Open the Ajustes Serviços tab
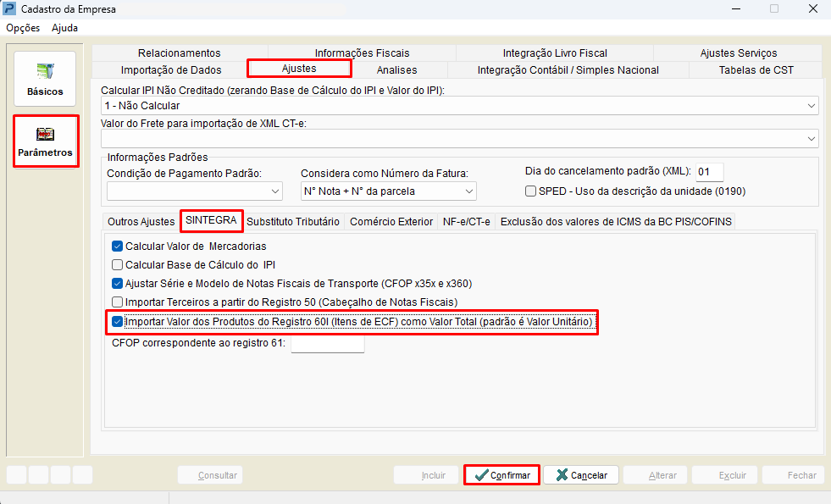Viewport: 831px width, 504px height. pyautogui.click(x=739, y=53)
